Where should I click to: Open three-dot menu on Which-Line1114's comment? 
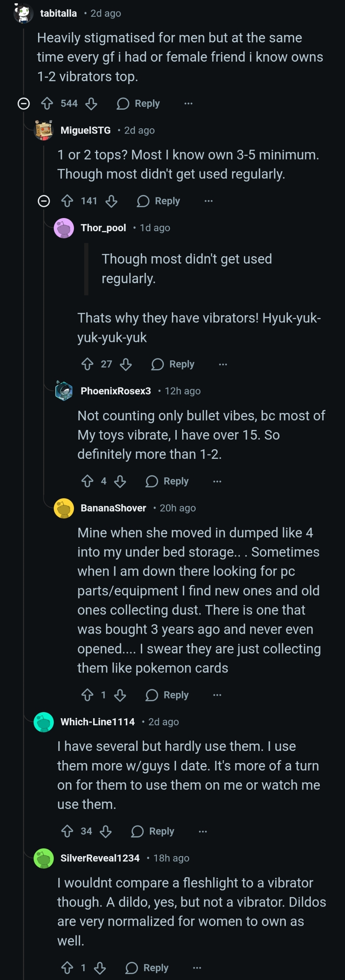coord(203,831)
